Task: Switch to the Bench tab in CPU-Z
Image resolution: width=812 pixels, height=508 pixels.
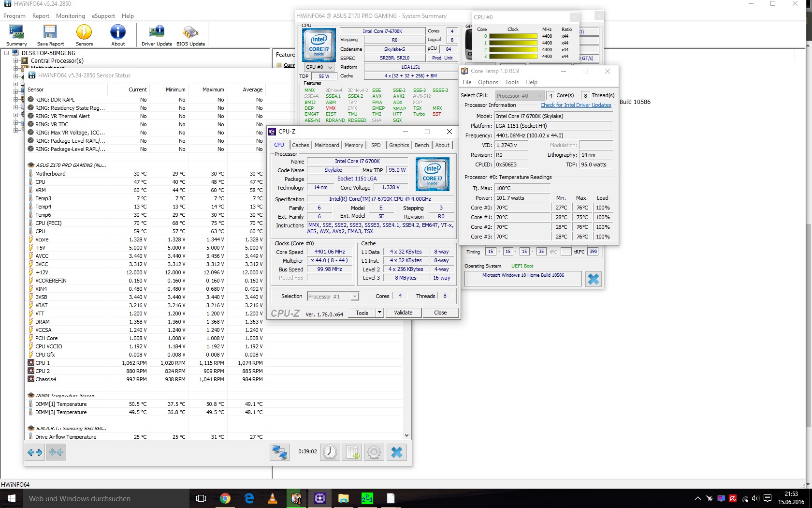Action: (x=422, y=145)
